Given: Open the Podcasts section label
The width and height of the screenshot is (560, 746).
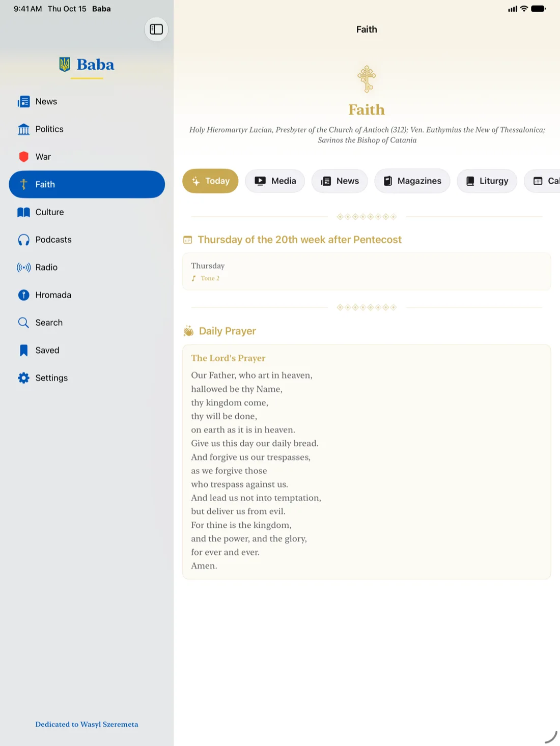Looking at the screenshot, I should click(53, 240).
